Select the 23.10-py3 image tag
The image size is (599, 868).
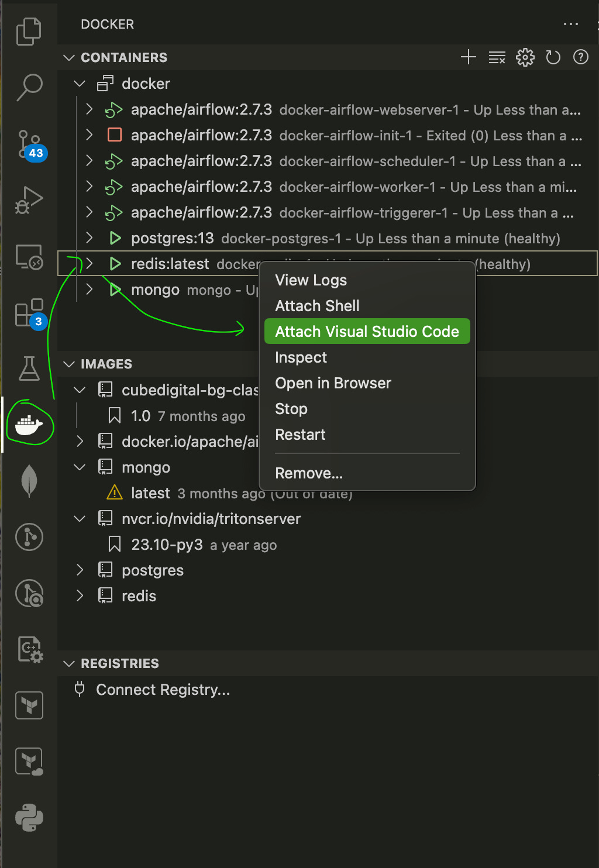(328, 545)
